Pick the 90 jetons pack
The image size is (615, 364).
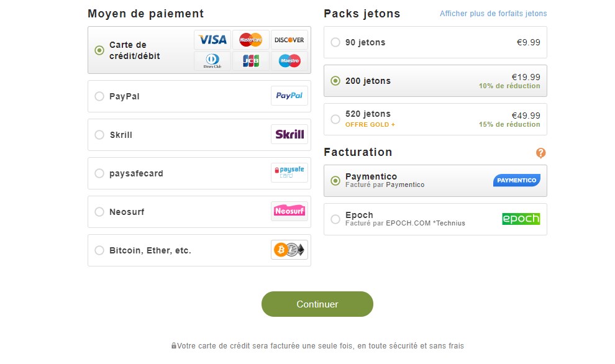(x=435, y=42)
